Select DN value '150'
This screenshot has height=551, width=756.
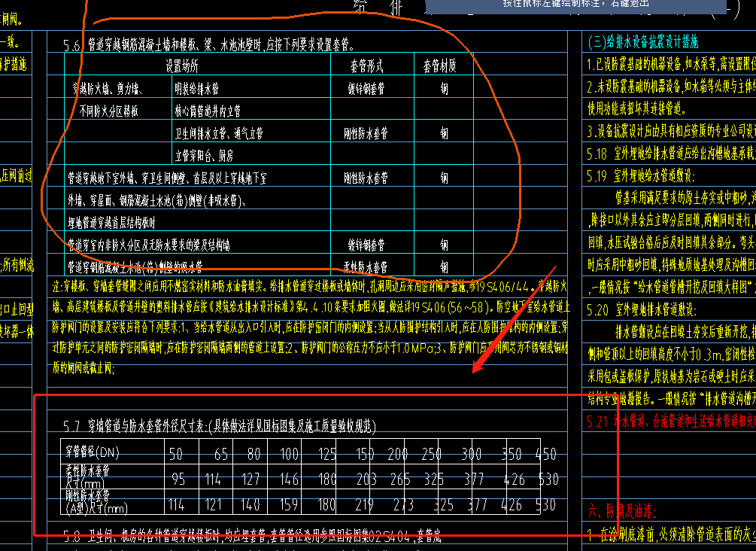point(365,454)
